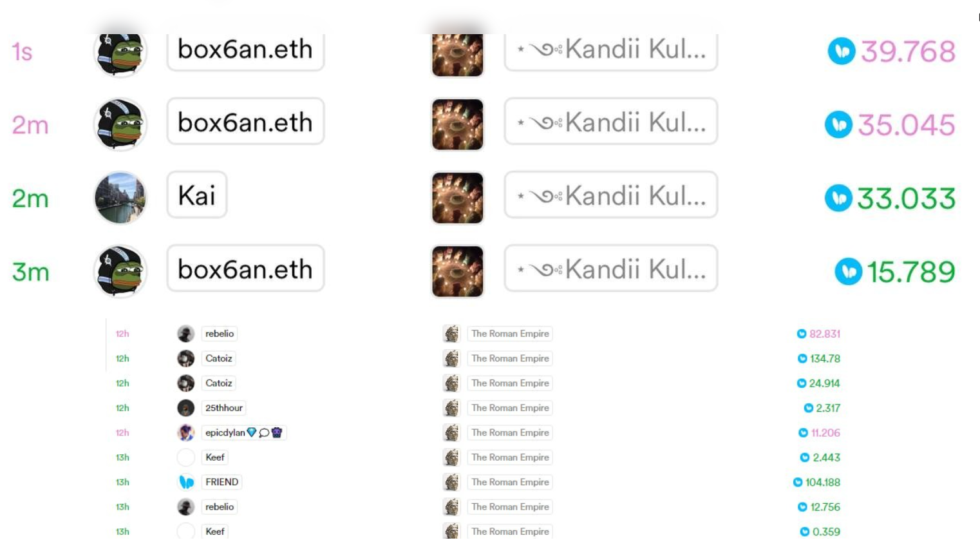Click Roman statue icon in the 25thhour row
Viewport: 980px width, 547px height.
[x=452, y=408]
